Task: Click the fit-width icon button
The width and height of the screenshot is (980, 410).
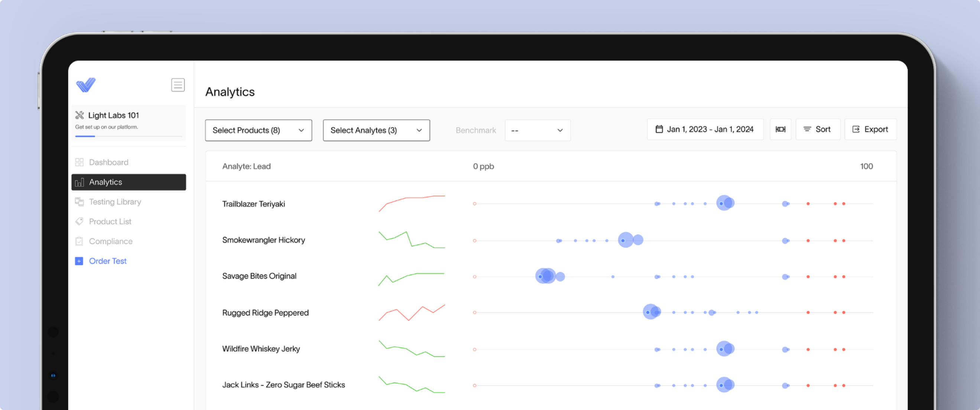Action: [780, 129]
